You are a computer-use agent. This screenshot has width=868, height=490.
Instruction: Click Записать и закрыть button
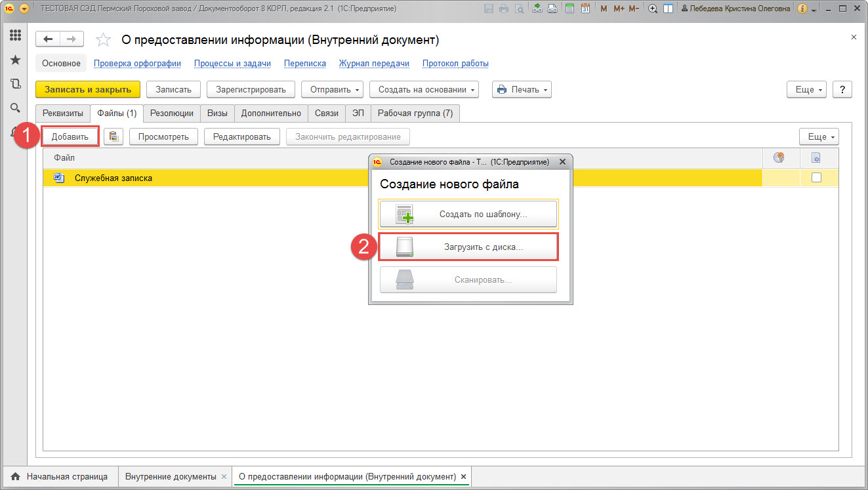tap(88, 90)
